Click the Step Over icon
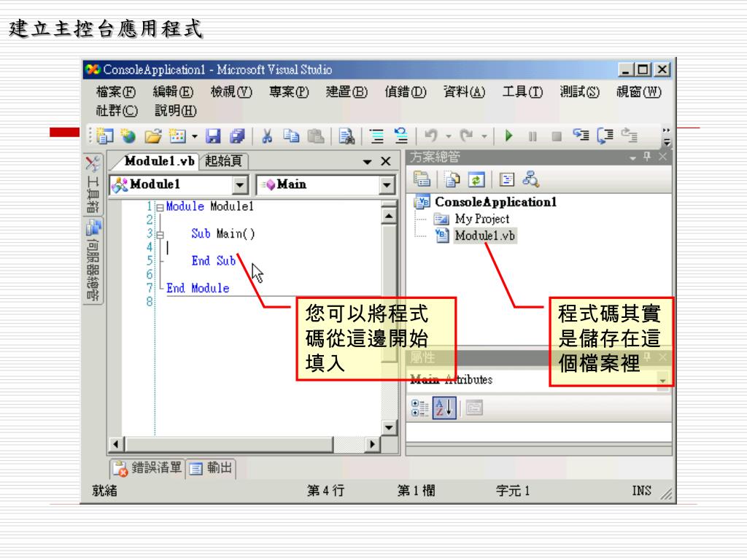 pyautogui.click(x=605, y=136)
